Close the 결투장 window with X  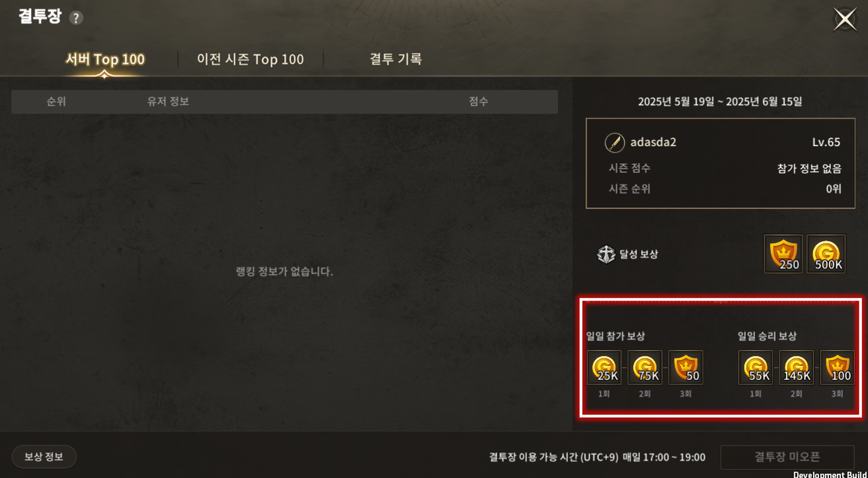pos(845,19)
